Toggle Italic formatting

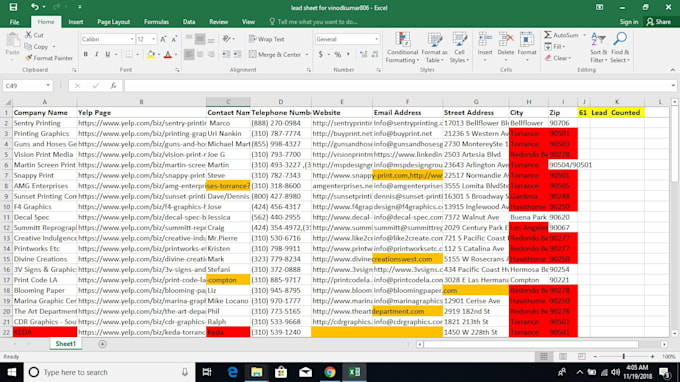click(96, 55)
